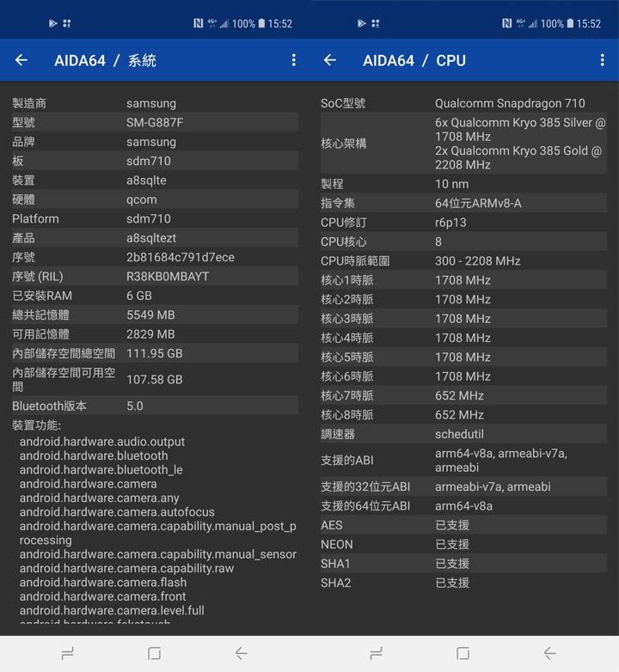Screen dimensions: 619x672
Task: Select installed RAM value 6 GB
Action: (x=139, y=296)
